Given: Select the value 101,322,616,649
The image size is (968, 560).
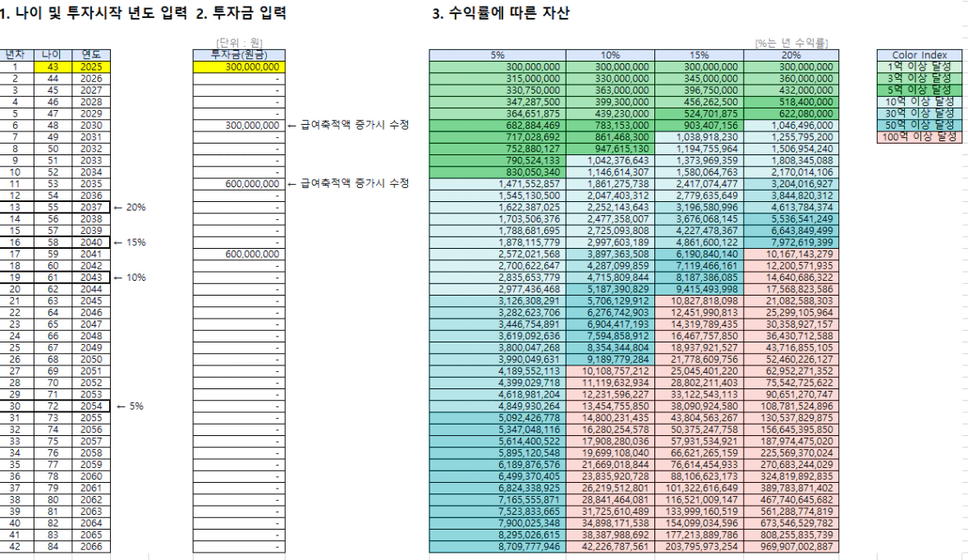Looking at the screenshot, I should coord(699,488).
